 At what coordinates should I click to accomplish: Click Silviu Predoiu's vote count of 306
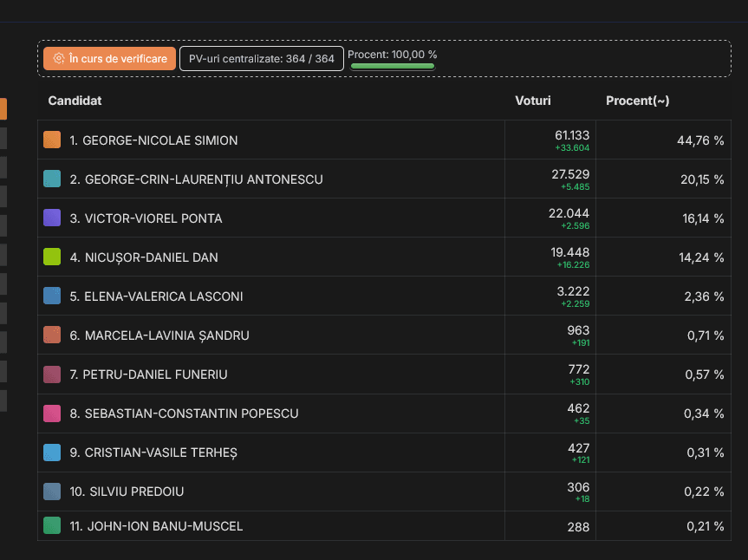click(x=578, y=487)
